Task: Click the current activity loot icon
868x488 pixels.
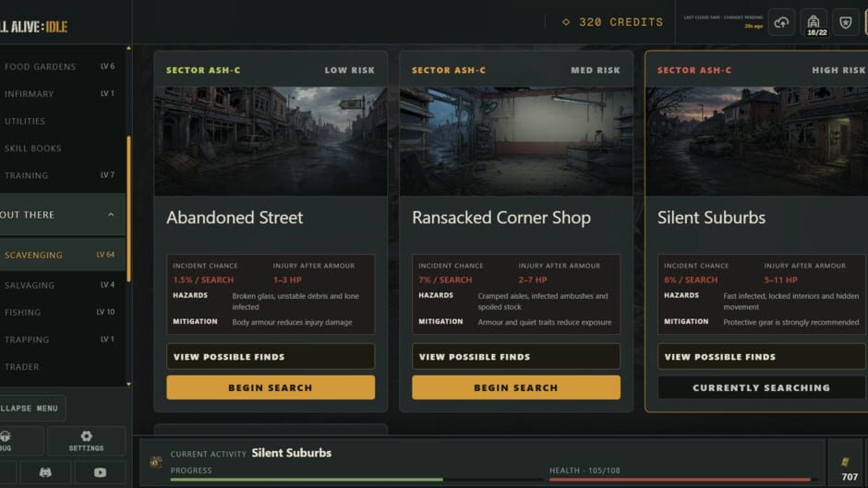Action: tap(156, 461)
